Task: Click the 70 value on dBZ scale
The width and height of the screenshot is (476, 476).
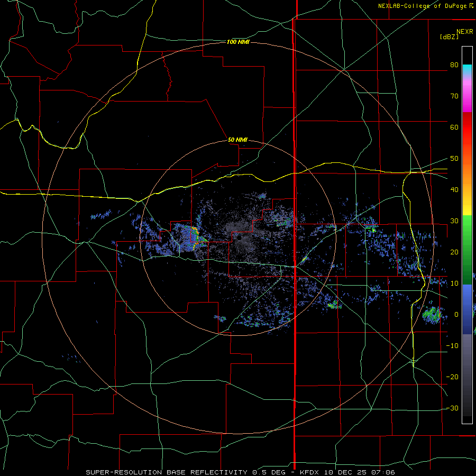Action: pos(454,96)
